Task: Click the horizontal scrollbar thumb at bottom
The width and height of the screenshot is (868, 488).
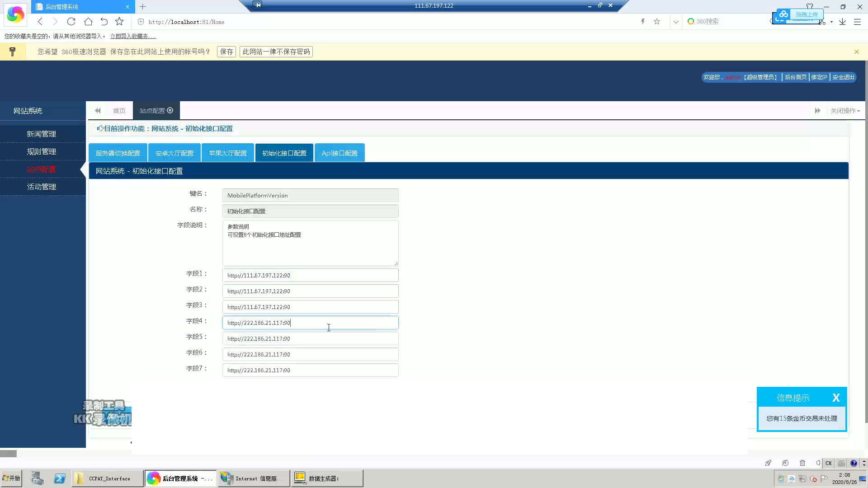Action: click(x=8, y=454)
